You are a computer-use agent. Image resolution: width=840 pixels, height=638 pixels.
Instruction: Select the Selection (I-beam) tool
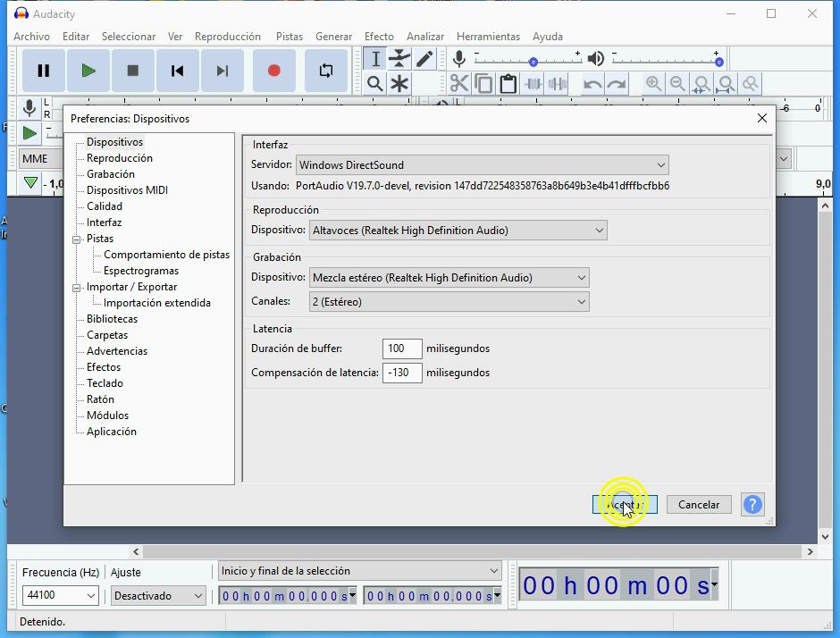tap(375, 59)
